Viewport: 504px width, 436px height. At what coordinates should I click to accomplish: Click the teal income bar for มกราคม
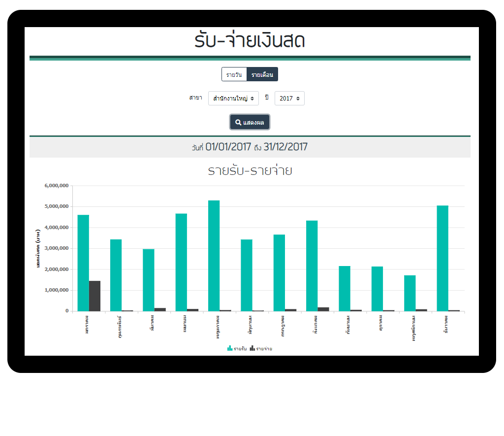83,263
